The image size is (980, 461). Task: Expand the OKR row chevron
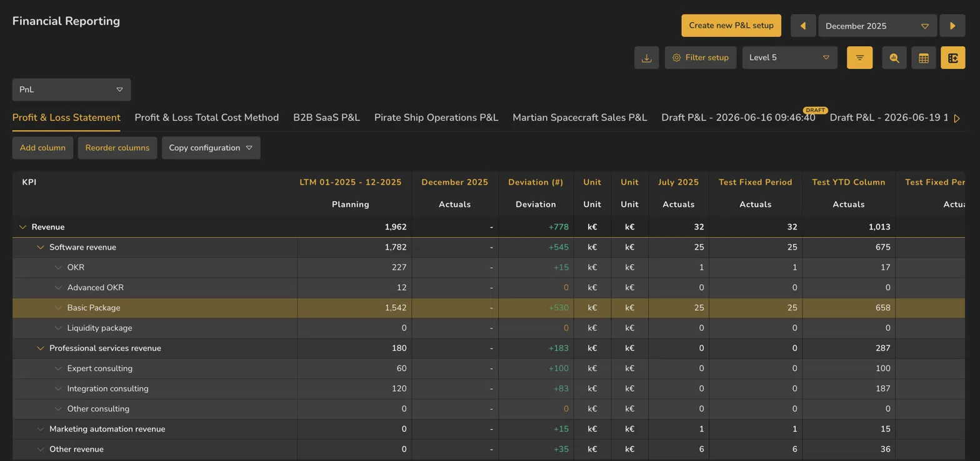click(x=58, y=267)
